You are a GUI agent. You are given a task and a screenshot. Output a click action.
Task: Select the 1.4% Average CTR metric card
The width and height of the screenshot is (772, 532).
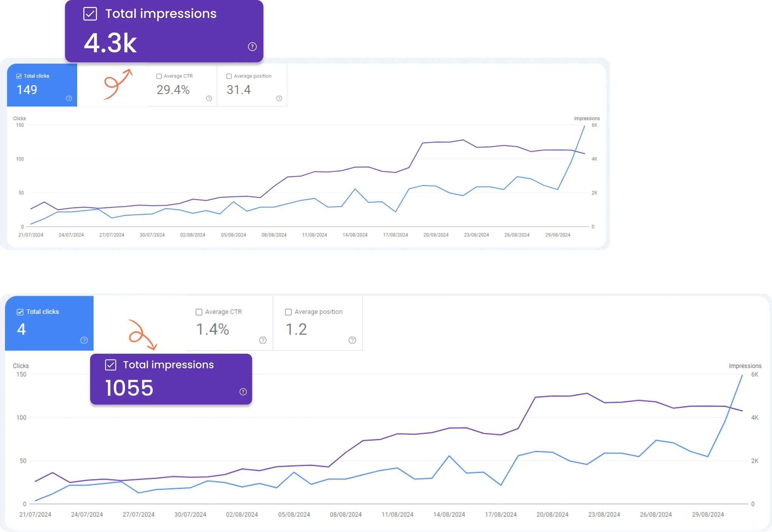(228, 323)
